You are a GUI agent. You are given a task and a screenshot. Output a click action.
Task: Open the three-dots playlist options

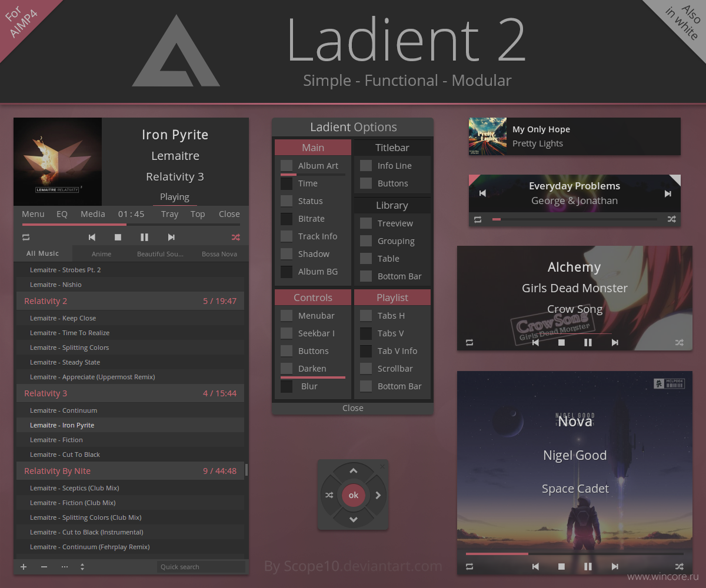coord(65,567)
